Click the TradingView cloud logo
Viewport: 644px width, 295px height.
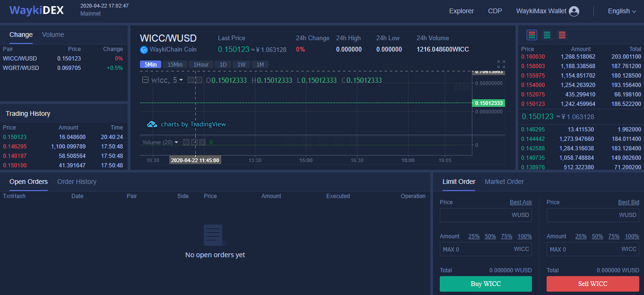click(x=152, y=124)
